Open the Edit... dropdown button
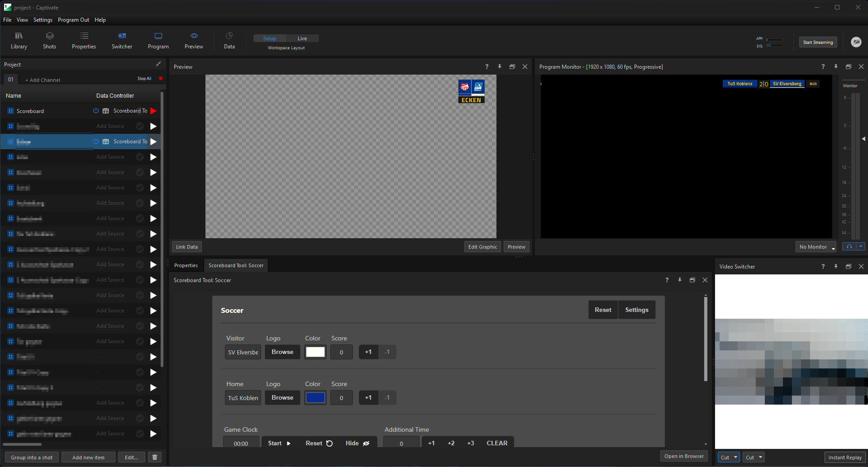This screenshot has width=868, height=467. [131, 457]
